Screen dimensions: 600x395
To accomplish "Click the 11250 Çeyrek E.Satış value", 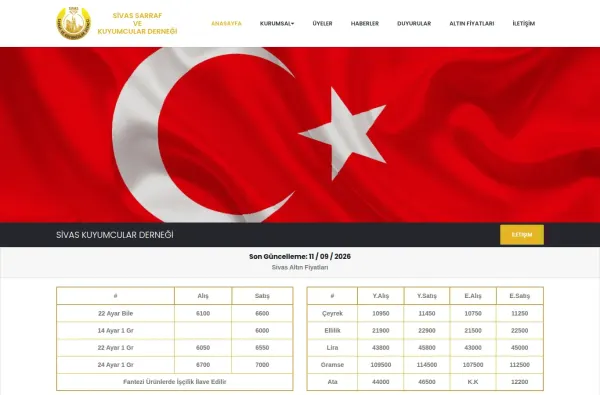I will coord(520,313).
